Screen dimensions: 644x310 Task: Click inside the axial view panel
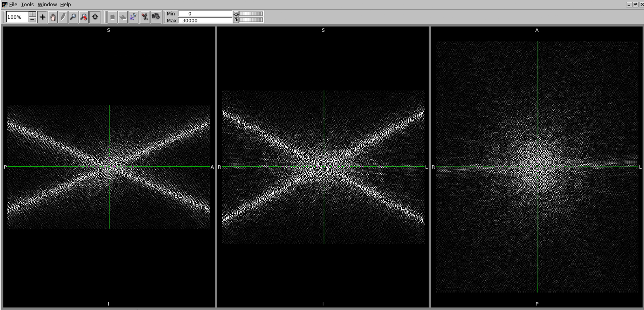(537, 167)
